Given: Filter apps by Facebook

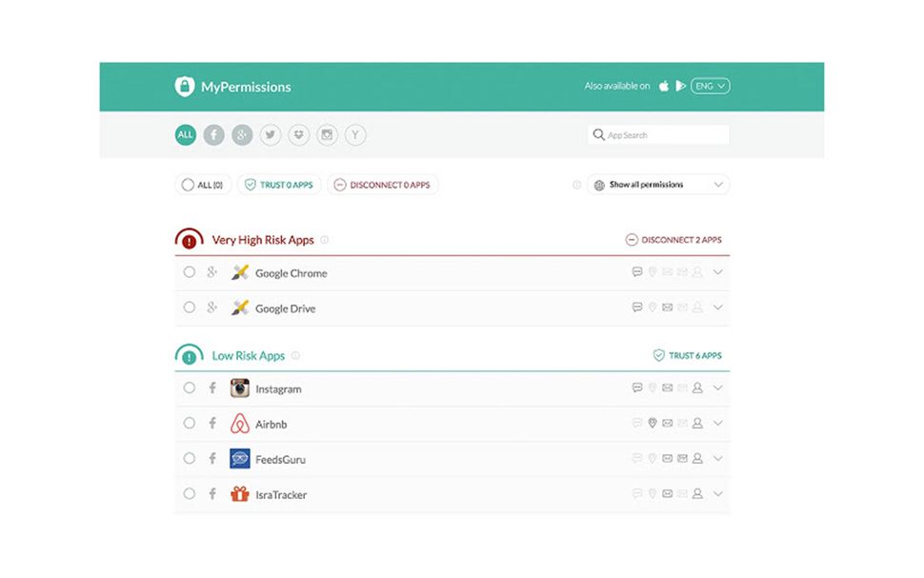Looking at the screenshot, I should point(213,134).
